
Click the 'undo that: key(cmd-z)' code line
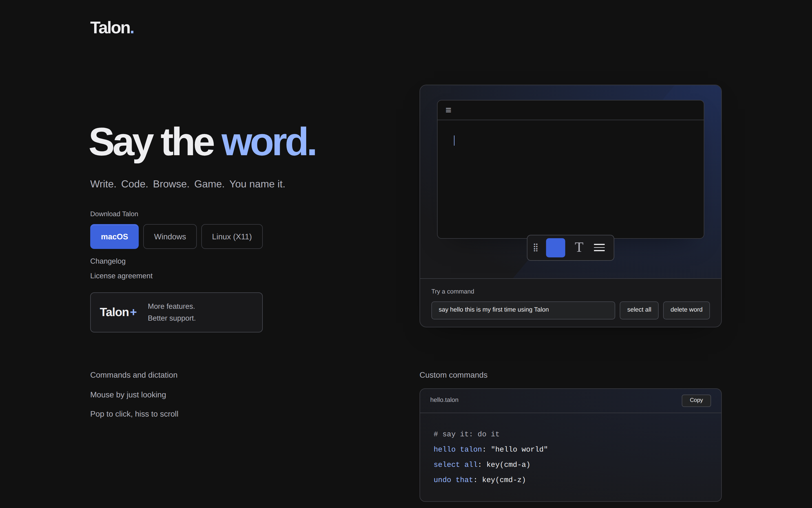(x=480, y=480)
